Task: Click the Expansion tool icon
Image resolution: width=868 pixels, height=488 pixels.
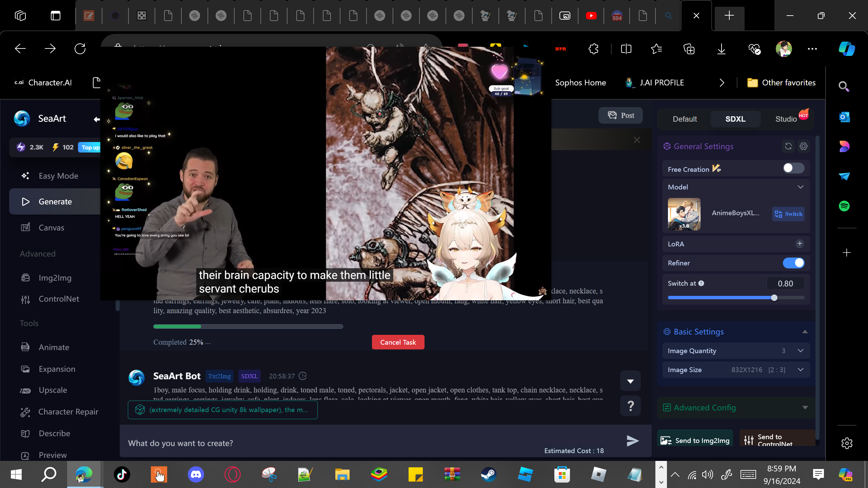Action: point(25,369)
